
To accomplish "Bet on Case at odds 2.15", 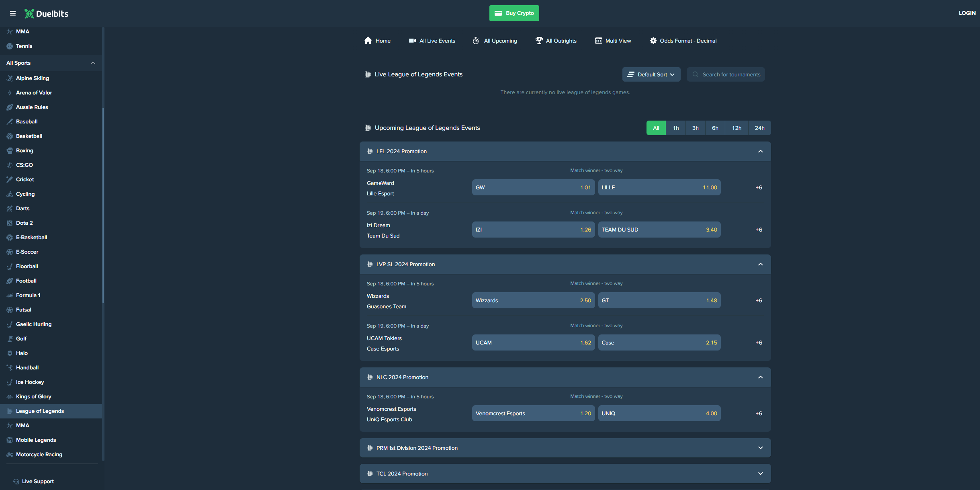I will click(x=659, y=342).
